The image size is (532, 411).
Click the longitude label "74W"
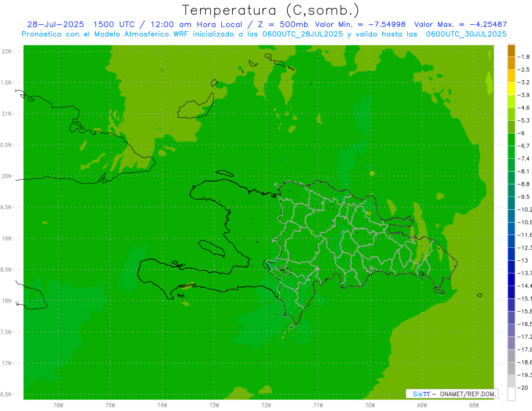[x=162, y=405]
